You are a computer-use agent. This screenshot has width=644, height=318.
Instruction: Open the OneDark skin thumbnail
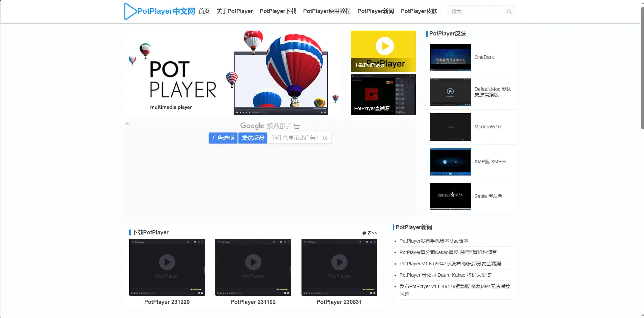(x=450, y=57)
